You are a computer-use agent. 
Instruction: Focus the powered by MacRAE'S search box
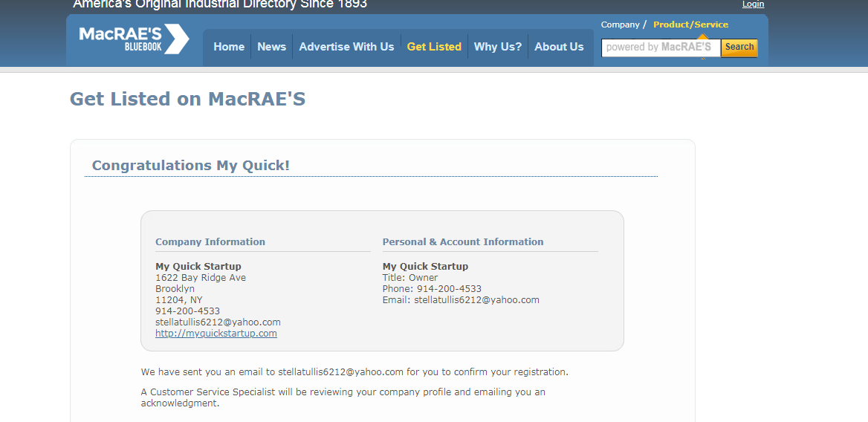[660, 48]
